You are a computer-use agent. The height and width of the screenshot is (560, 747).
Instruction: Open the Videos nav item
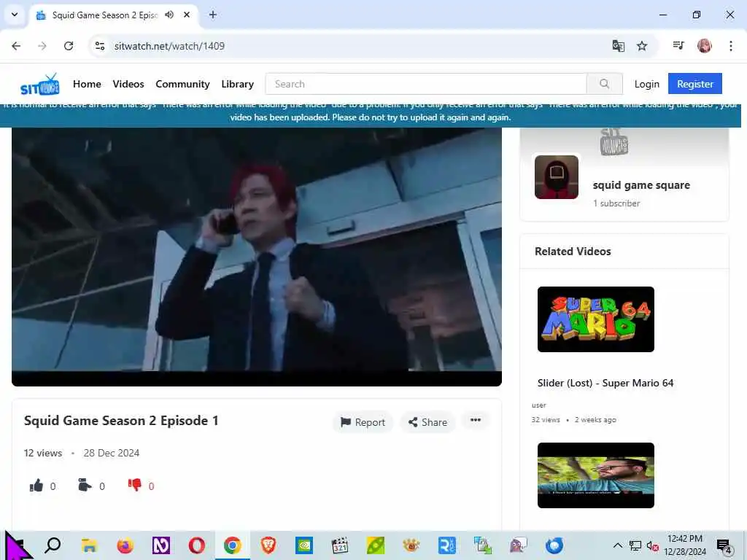click(128, 85)
